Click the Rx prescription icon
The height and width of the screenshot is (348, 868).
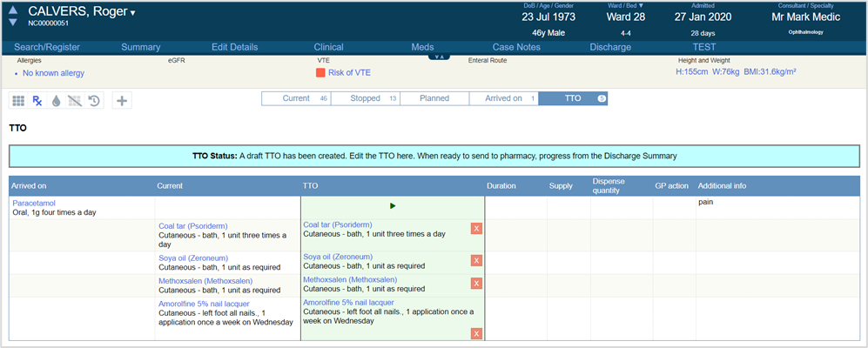pyautogui.click(x=37, y=101)
